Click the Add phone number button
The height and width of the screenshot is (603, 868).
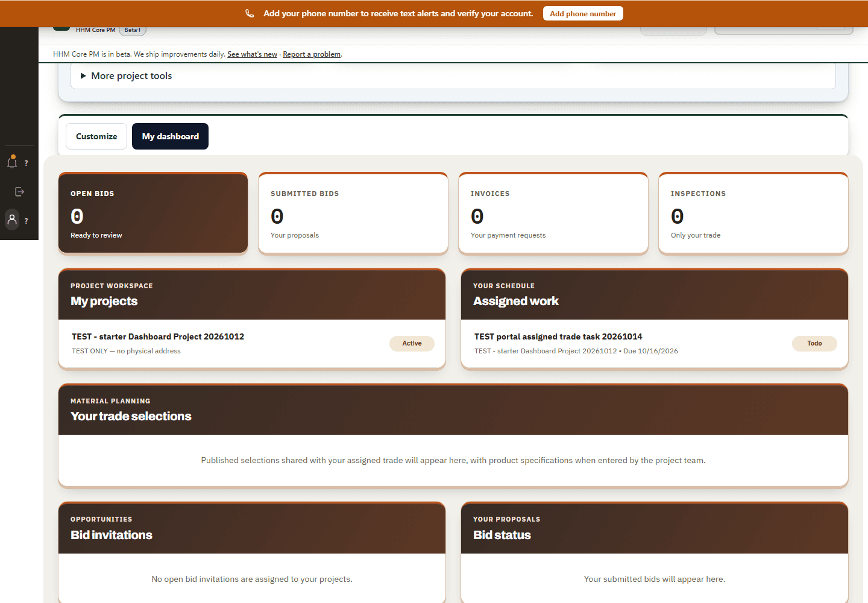tap(583, 13)
